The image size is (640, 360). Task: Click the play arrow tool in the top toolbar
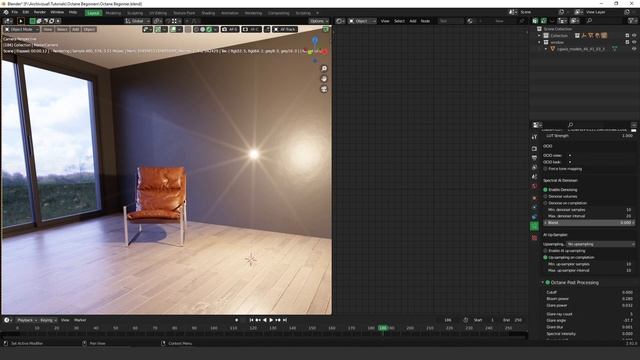pos(21,21)
